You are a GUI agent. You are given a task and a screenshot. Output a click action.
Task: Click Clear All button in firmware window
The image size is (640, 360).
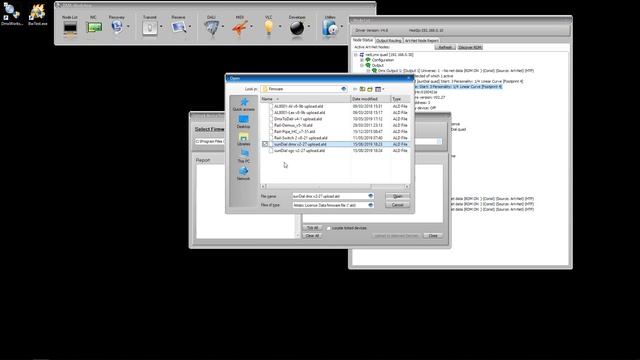tap(312, 236)
